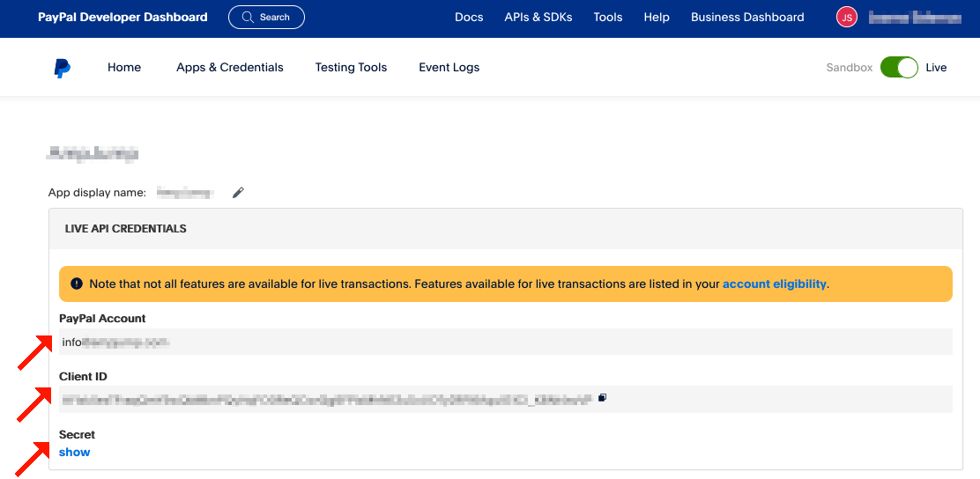Copy the Client ID with the copy icon
This screenshot has height=479, width=980.
click(x=603, y=397)
